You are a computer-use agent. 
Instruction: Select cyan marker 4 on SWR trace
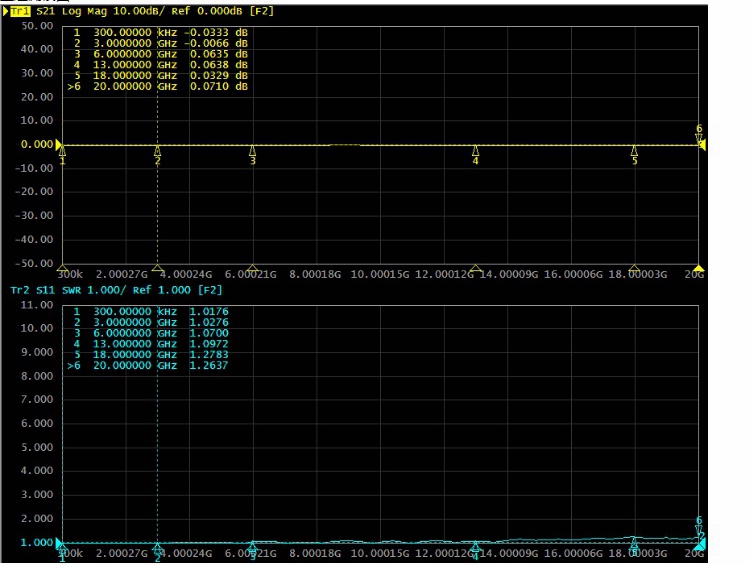click(476, 548)
